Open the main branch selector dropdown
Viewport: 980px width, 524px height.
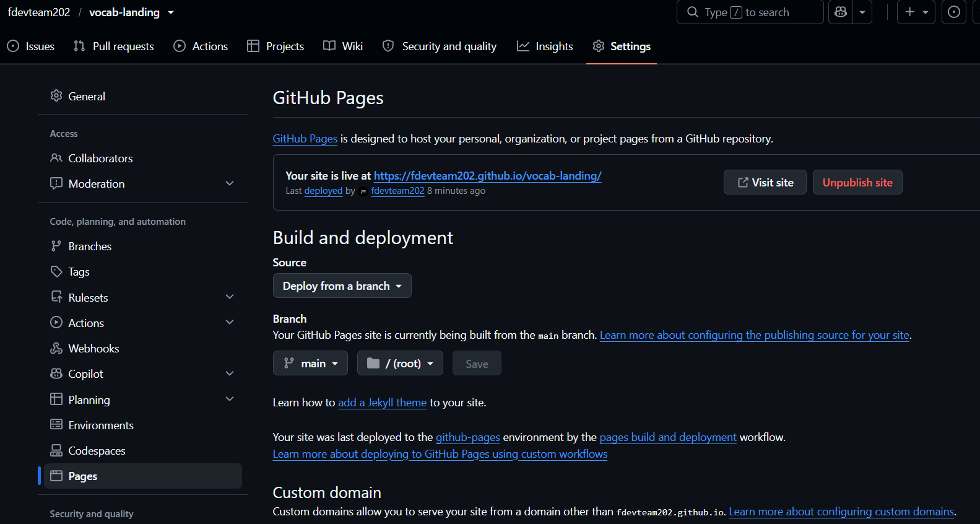[x=310, y=363]
